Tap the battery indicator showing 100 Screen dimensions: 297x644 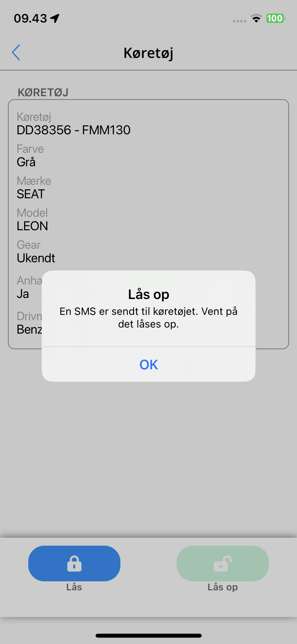coord(276,19)
